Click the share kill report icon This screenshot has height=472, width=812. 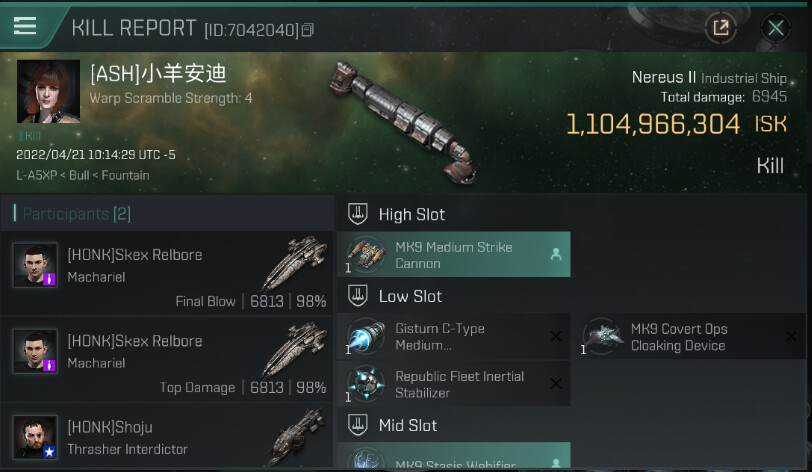point(721,27)
